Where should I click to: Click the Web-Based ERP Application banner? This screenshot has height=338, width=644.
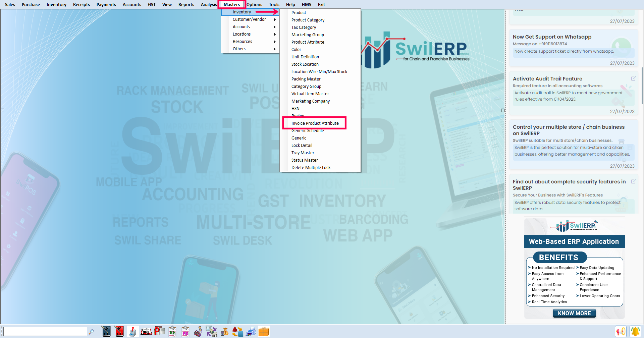(x=574, y=241)
